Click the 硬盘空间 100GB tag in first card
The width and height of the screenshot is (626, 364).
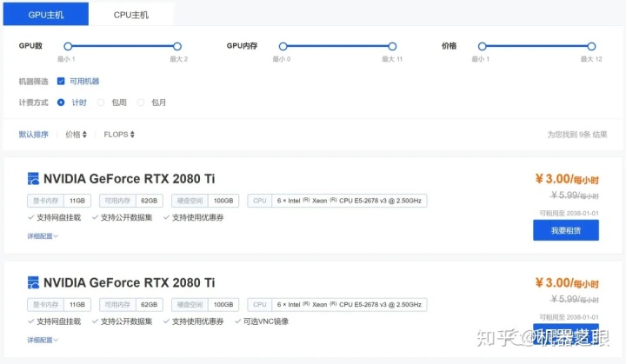[205, 201]
